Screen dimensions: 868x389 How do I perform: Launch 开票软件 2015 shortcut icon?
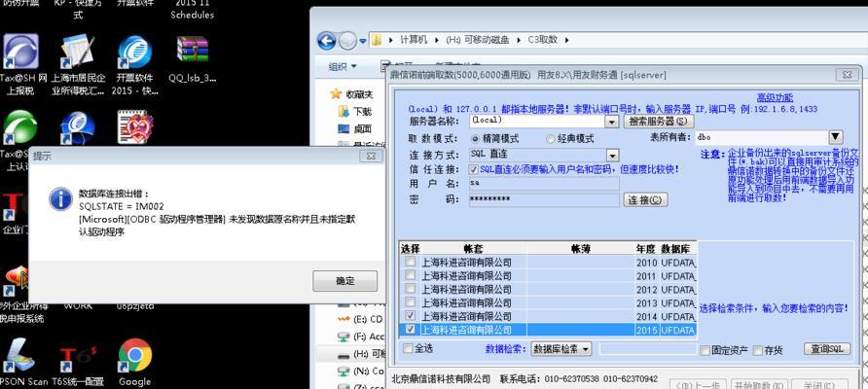134,52
